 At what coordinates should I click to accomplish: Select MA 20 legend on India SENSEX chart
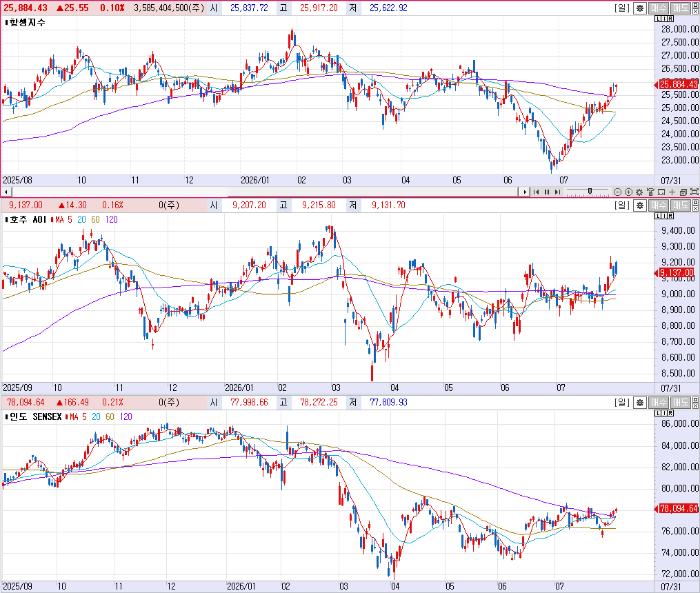(96, 416)
